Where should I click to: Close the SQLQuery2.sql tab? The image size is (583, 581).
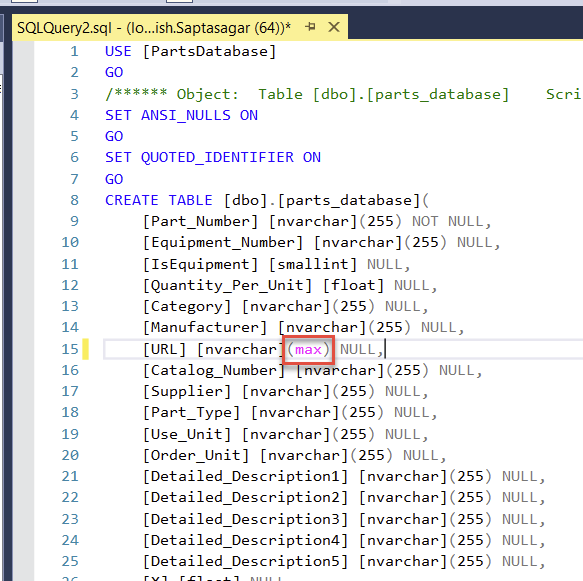coord(334,27)
